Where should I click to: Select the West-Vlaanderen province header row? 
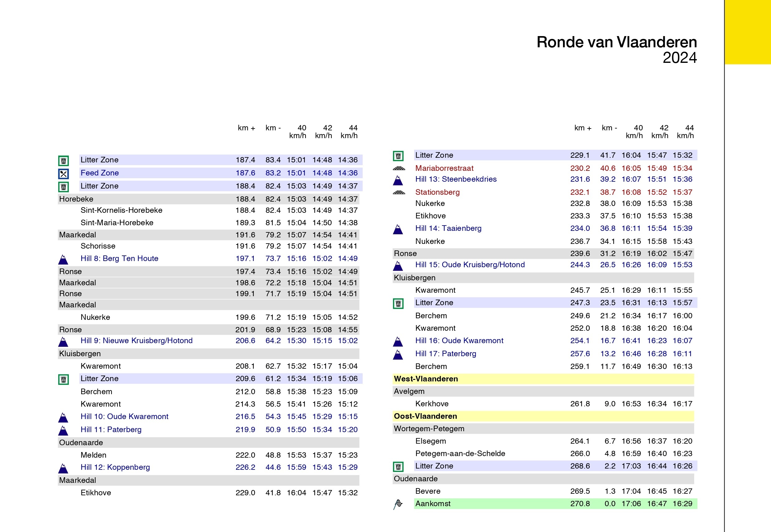(x=543, y=379)
